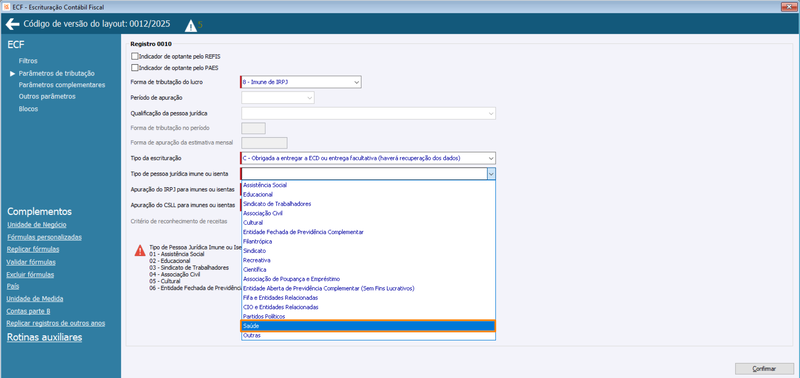Go to Parâmetros complementares
800x378 pixels.
(x=62, y=85)
